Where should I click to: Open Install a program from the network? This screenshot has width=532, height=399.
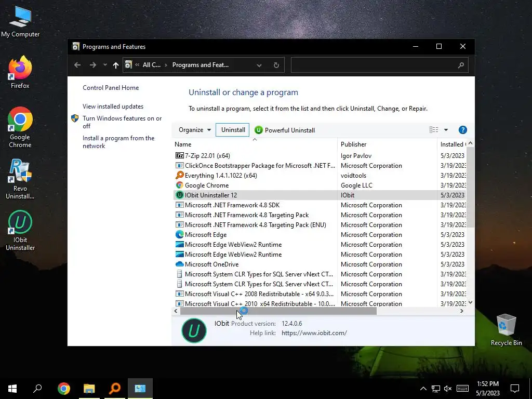pos(118,142)
